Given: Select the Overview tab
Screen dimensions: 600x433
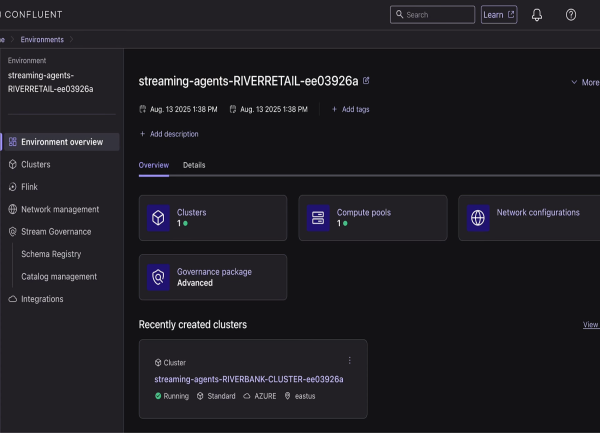Looking at the screenshot, I should (153, 165).
